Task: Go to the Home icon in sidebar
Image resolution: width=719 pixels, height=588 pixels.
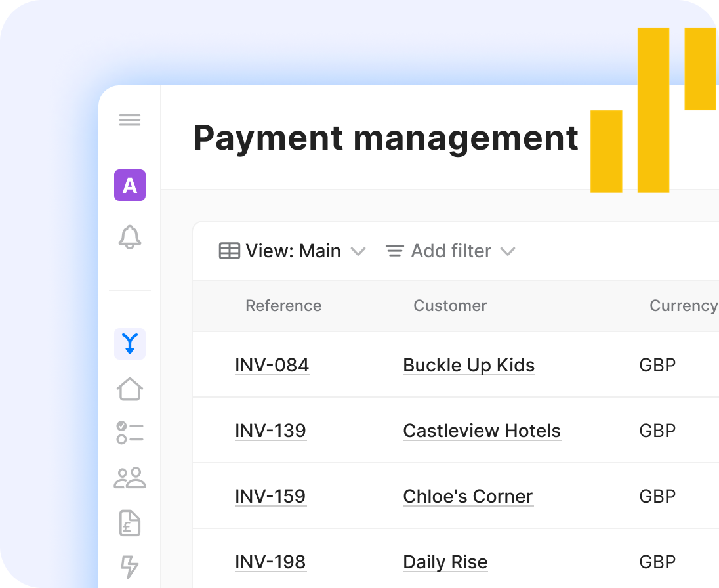Action: (130, 388)
